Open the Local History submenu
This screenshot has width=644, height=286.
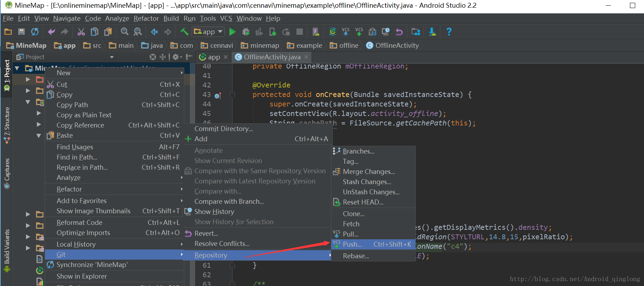[115, 244]
